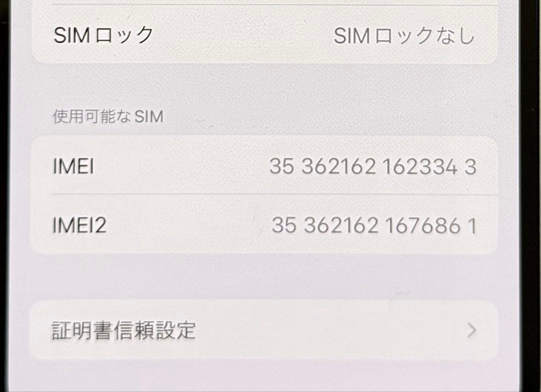Tap the 使用可能なSIM section header

point(108,116)
